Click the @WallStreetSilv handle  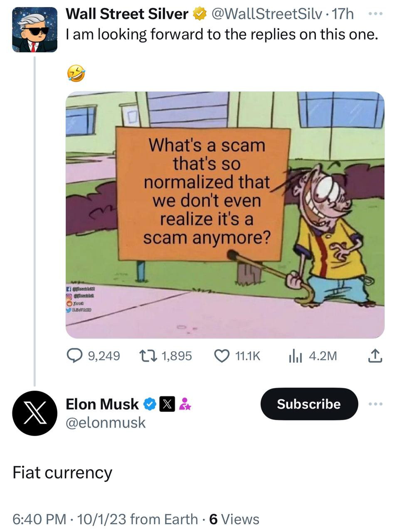(267, 14)
